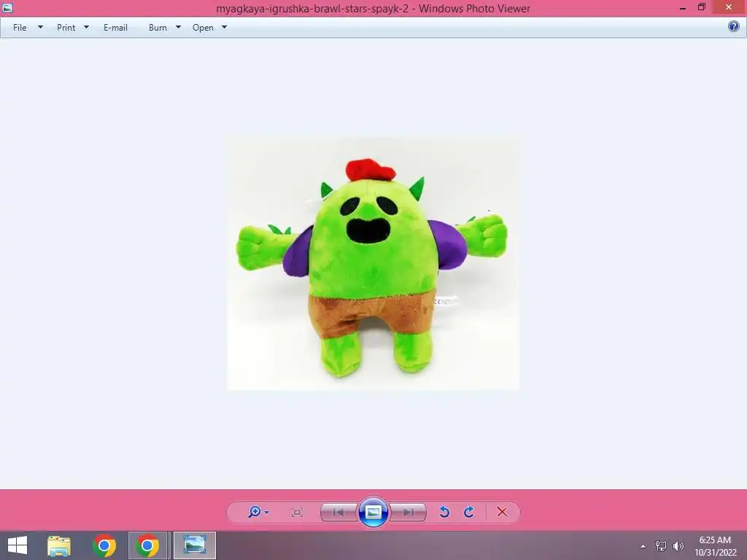The height and width of the screenshot is (560, 747).
Task: Click the actual size button
Action: click(298, 513)
